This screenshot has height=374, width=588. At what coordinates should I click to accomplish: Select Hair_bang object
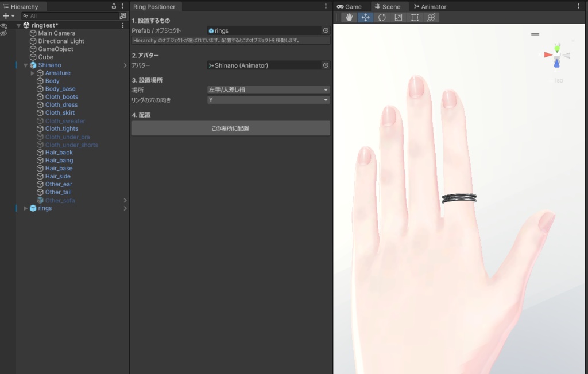click(x=59, y=161)
